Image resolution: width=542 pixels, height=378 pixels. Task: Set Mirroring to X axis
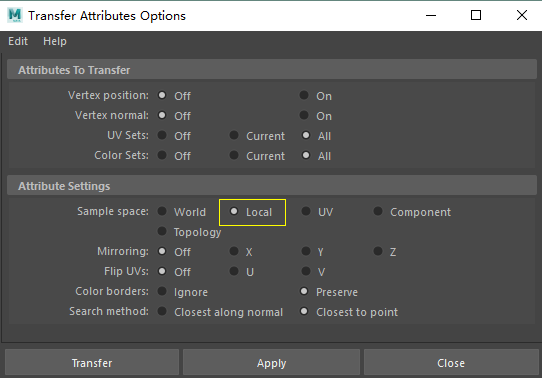coord(234,251)
